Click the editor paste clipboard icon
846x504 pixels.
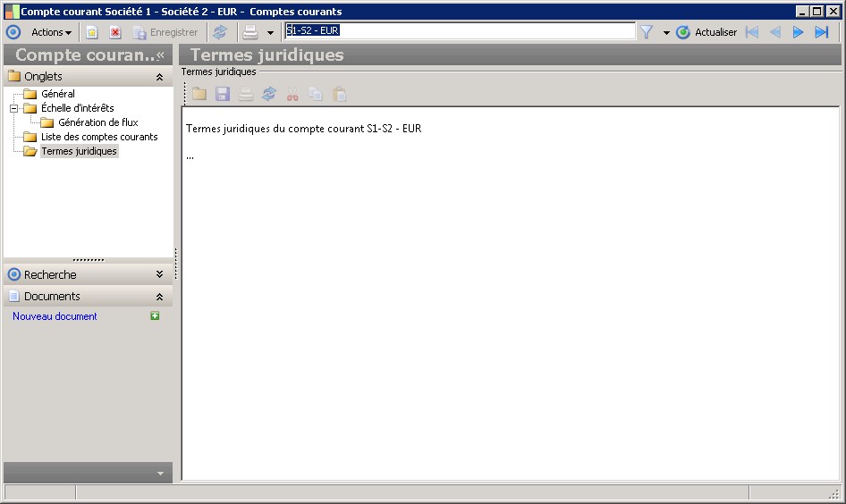(x=339, y=95)
